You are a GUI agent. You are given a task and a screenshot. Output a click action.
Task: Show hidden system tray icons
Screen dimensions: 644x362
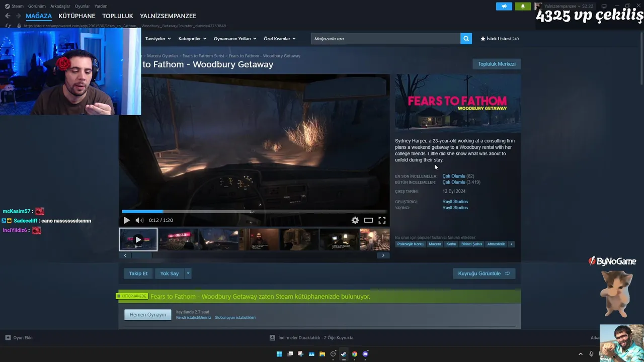580,354
